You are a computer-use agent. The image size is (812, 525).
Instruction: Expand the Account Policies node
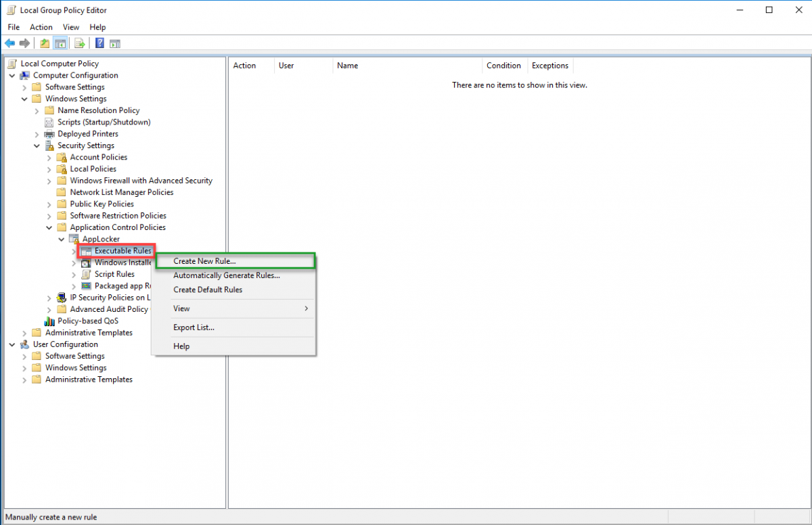pyautogui.click(x=49, y=158)
